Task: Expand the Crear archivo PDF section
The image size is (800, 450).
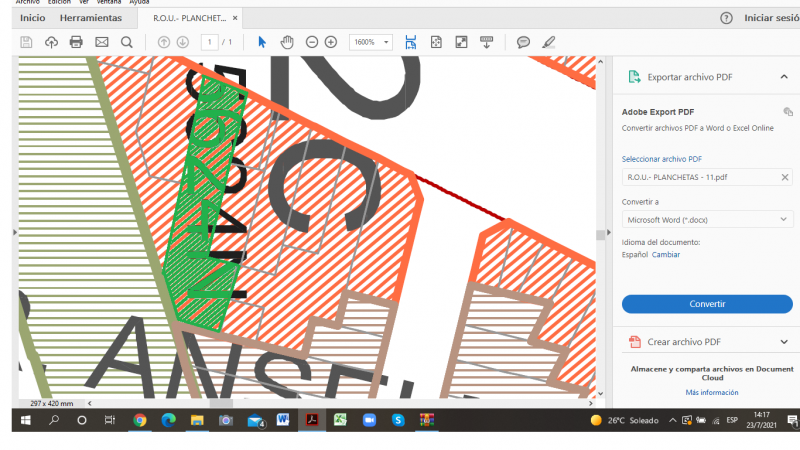Action: tap(783, 342)
